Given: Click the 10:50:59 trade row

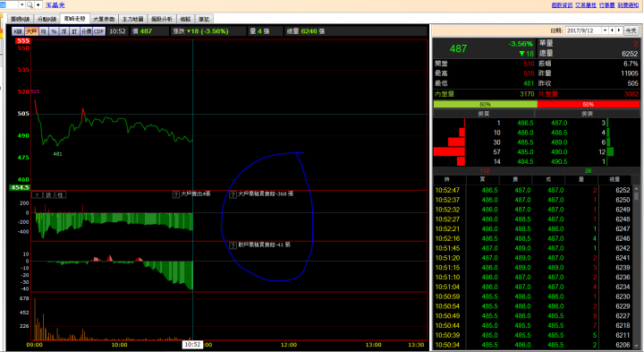Looking at the screenshot, I should pos(533,296).
